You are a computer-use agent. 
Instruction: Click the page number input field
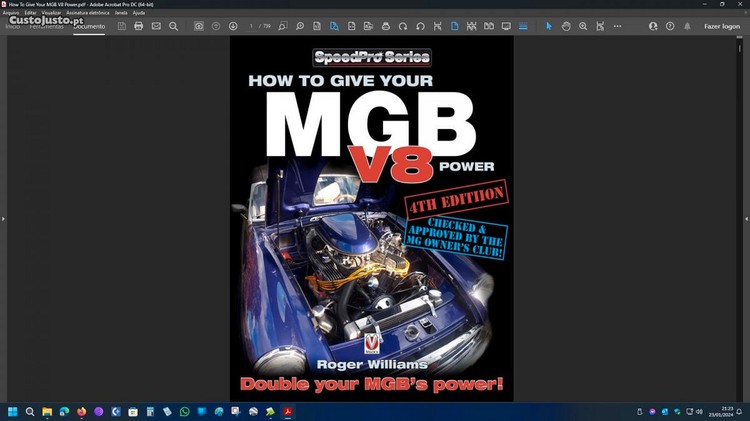[x=252, y=26]
